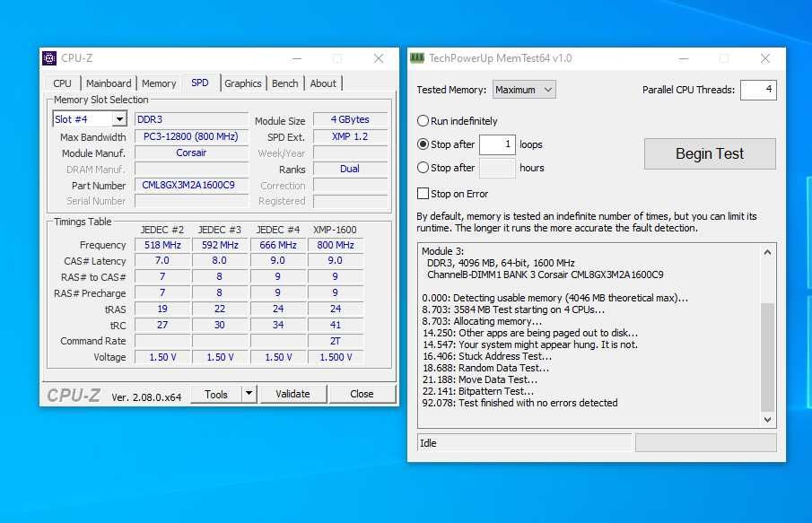Click the Parallel CPU Threads input field
The image size is (812, 523).
pyautogui.click(x=758, y=90)
